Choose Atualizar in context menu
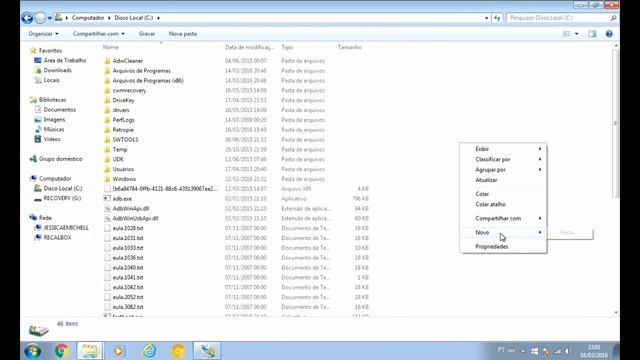640x360 pixels. coord(503,180)
